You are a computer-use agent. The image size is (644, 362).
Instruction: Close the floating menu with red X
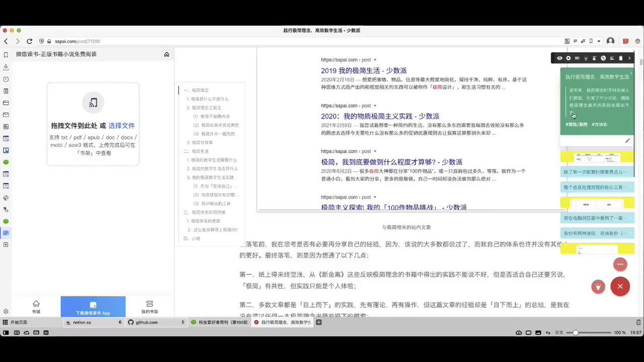pos(620,286)
